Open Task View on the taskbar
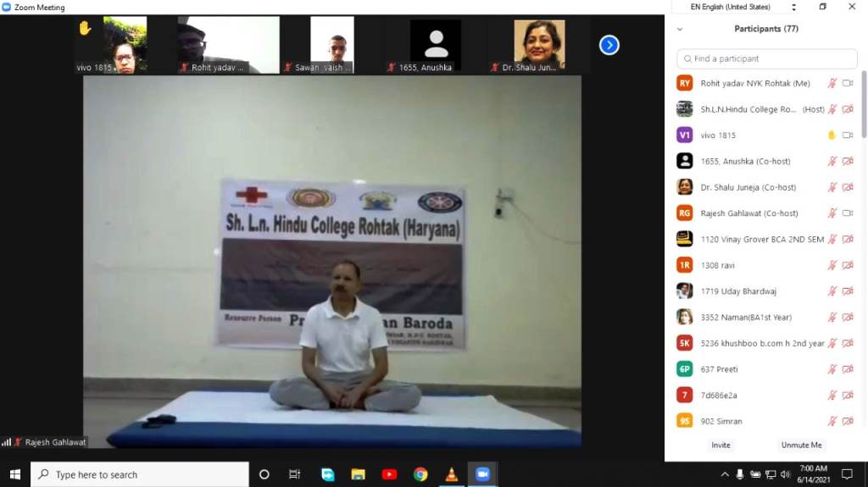Viewport: 868px width, 487px height. pos(294,474)
